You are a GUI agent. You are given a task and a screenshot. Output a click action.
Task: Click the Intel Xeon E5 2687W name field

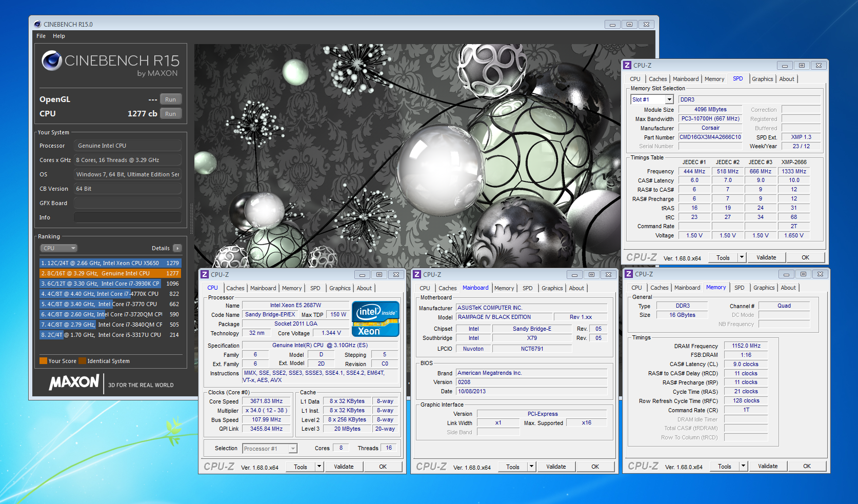click(296, 305)
